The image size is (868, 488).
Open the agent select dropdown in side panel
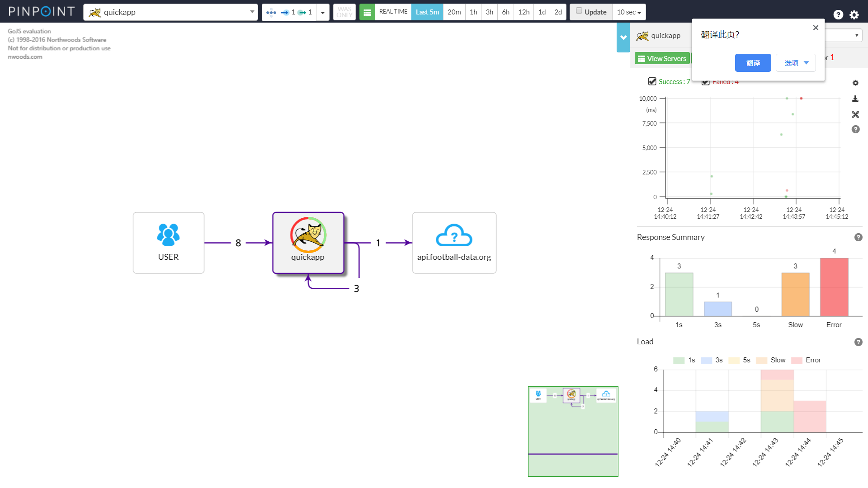tap(844, 35)
